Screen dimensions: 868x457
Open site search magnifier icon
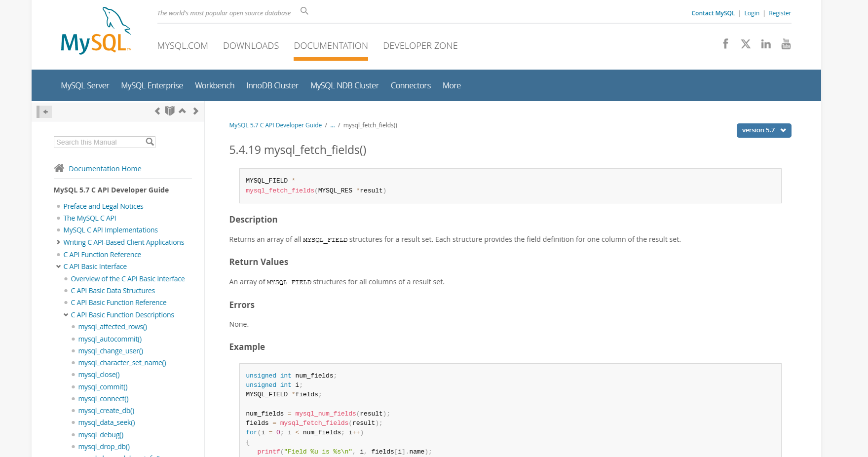[304, 11]
